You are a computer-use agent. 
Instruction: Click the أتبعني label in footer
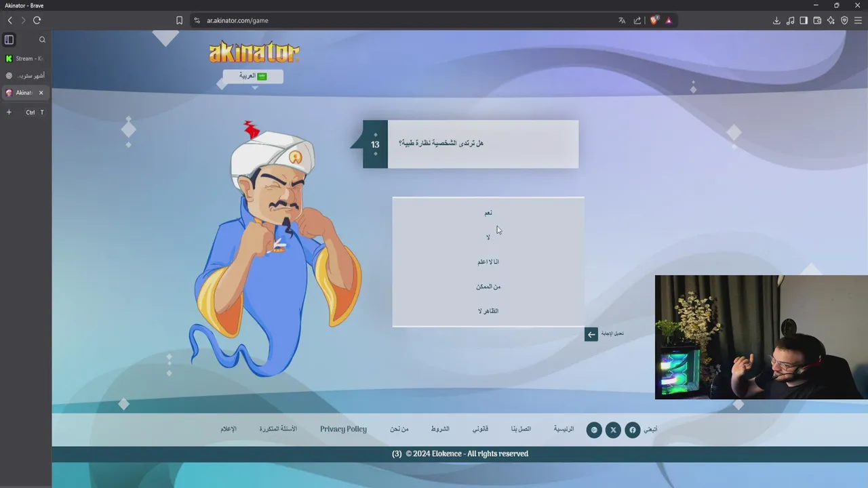(x=650, y=430)
